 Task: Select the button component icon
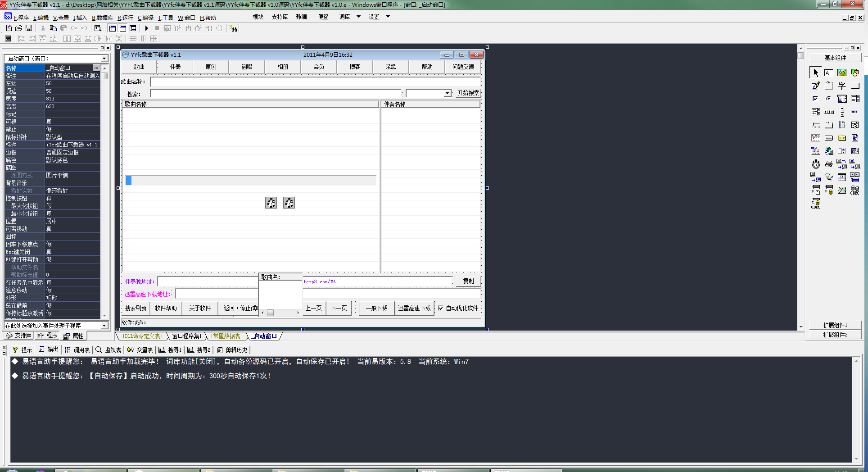tap(855, 86)
